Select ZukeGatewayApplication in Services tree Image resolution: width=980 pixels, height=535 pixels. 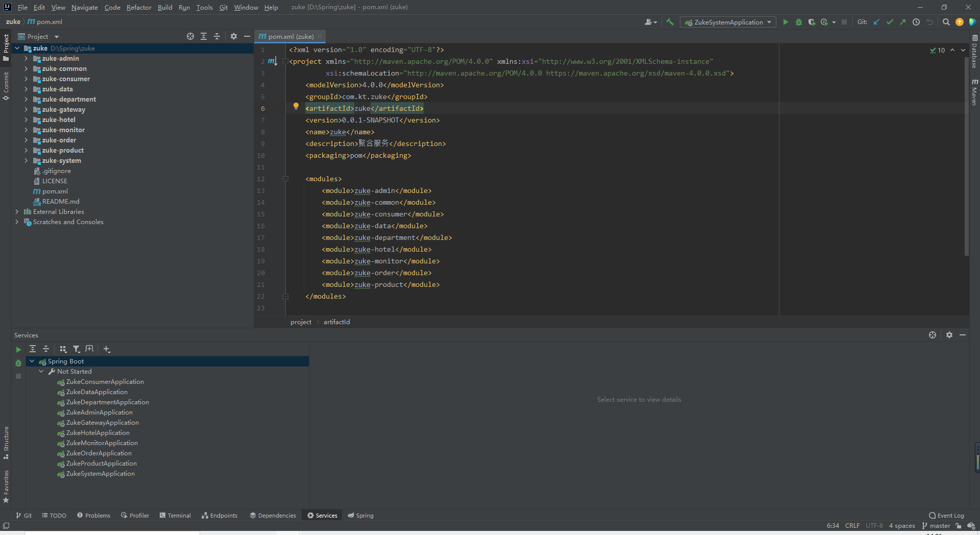103,423
